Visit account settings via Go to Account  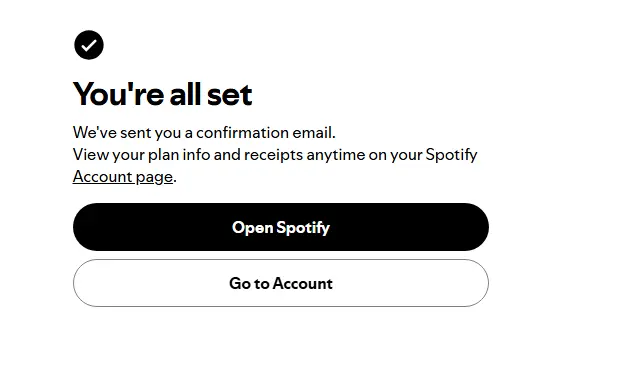point(281,283)
